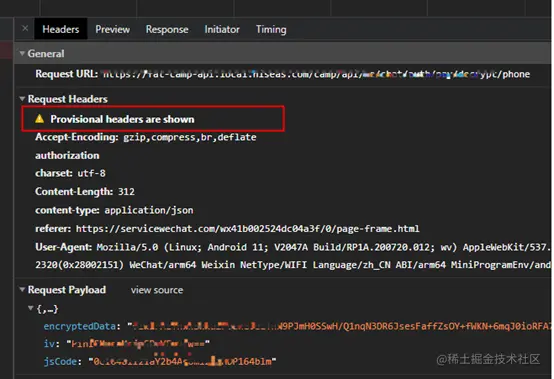Image resolution: width=554 pixels, height=379 pixels.
Task: Collapse the General section
Action: pyautogui.click(x=22, y=54)
